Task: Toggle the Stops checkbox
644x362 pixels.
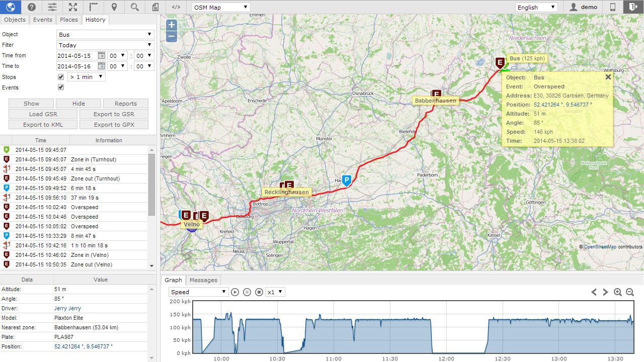Action: pyautogui.click(x=61, y=77)
